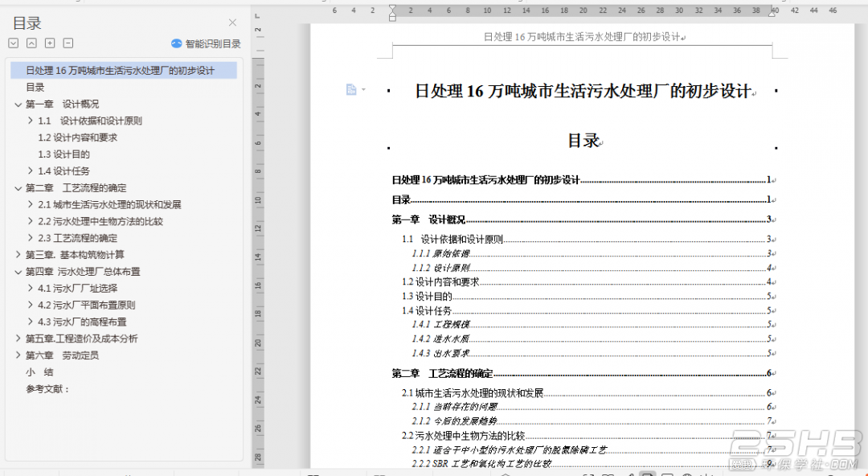Expand the 4.2 污水厂平面布置原则 chevron

pyautogui.click(x=31, y=305)
